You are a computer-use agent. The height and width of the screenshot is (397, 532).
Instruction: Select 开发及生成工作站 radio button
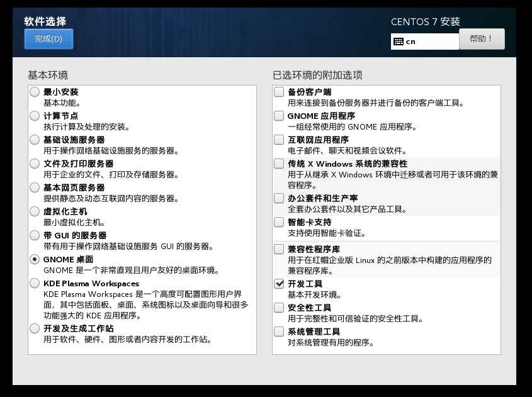pyautogui.click(x=35, y=328)
